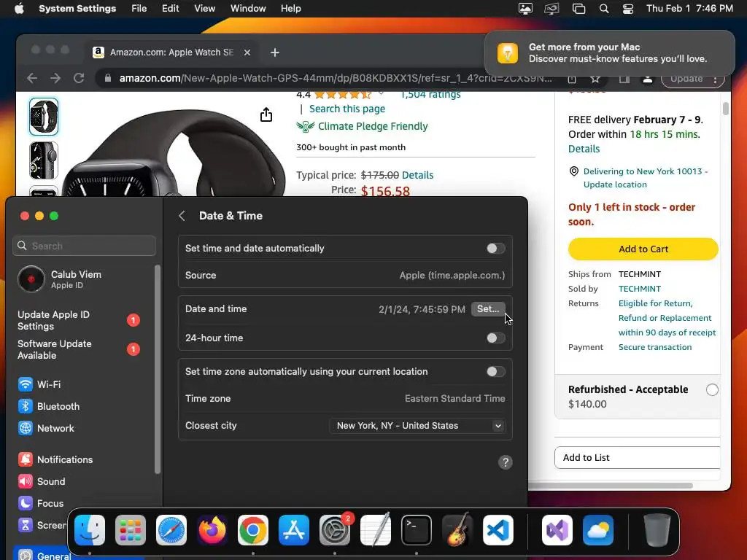Click the Wi-Fi icon in Settings sidebar
The image size is (747, 560).
(x=26, y=384)
